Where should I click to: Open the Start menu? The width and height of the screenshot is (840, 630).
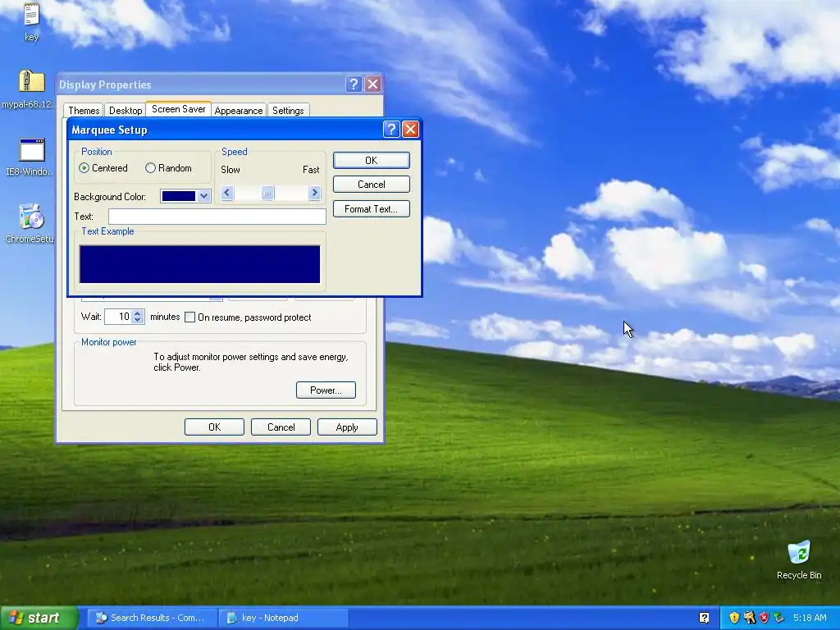click(x=39, y=618)
